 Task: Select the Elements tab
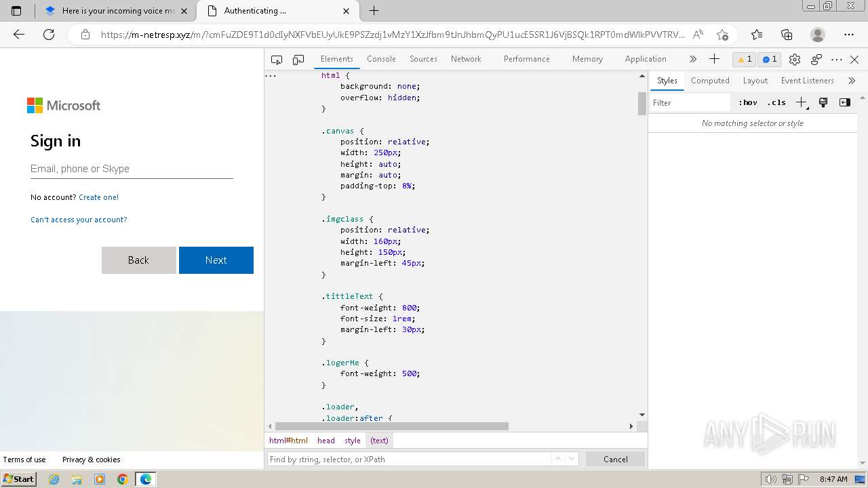pos(337,59)
